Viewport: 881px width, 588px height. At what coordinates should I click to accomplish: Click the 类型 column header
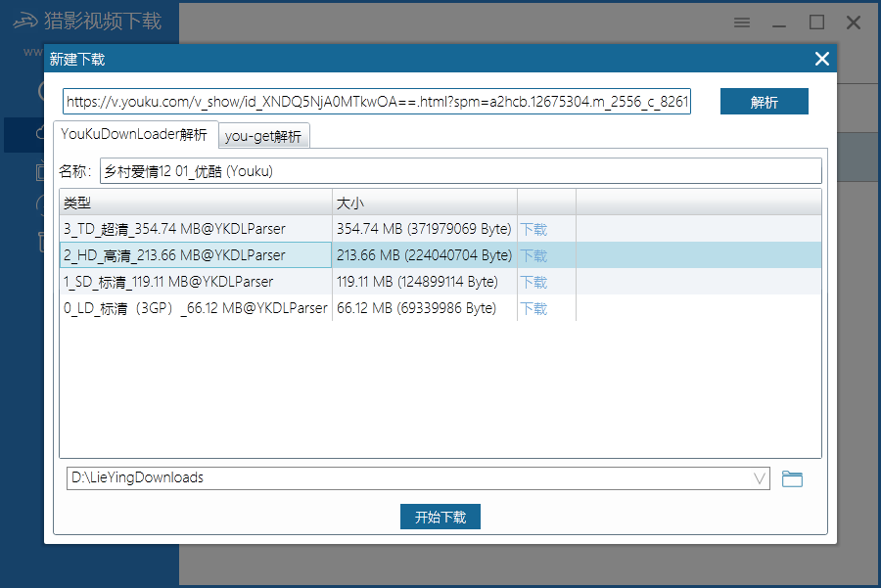196,203
